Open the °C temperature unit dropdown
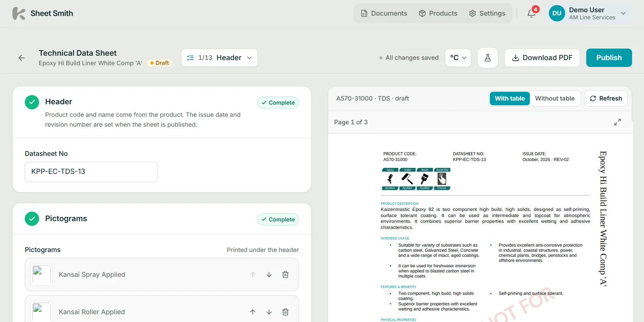This screenshot has width=644, height=322. coord(458,58)
